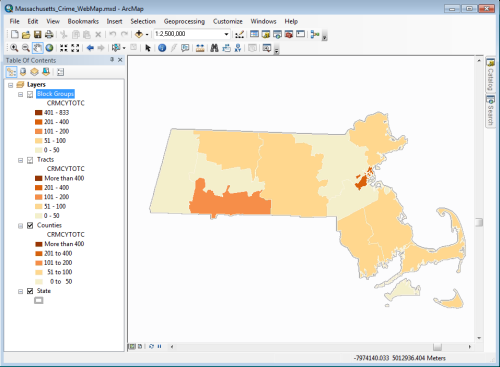Open the Select Features dropdown arrow
Image resolution: width=500 pixels, height=367 pixels.
(x=124, y=48)
